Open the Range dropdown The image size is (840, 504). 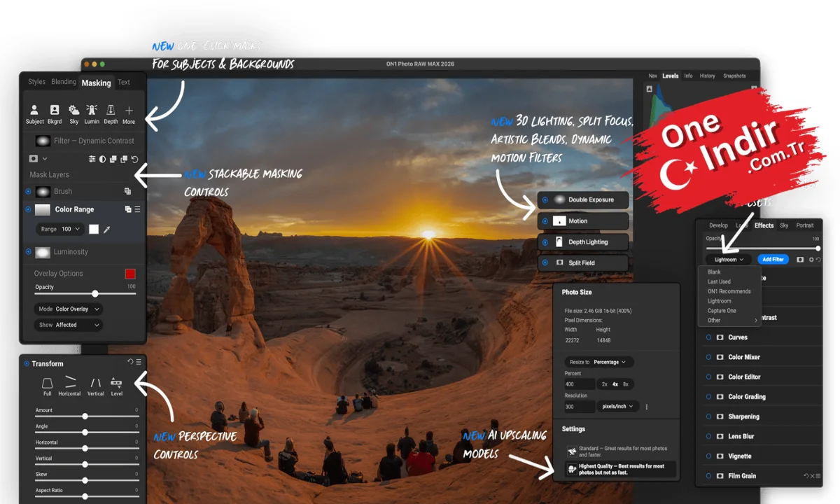tap(60, 229)
